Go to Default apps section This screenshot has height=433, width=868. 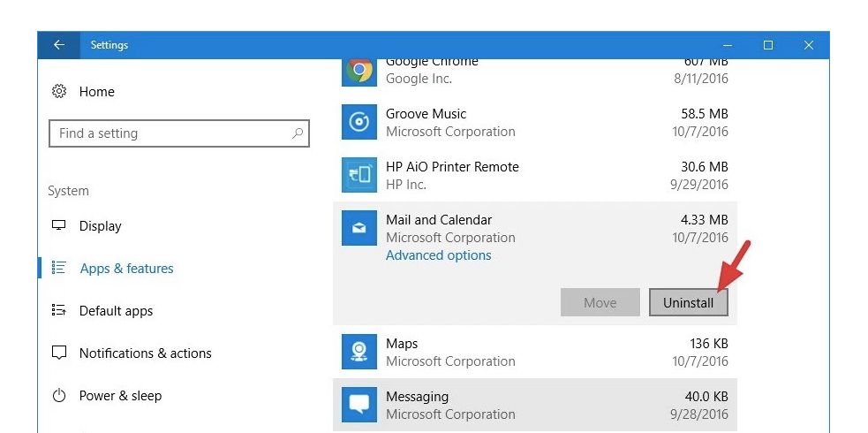(x=116, y=311)
